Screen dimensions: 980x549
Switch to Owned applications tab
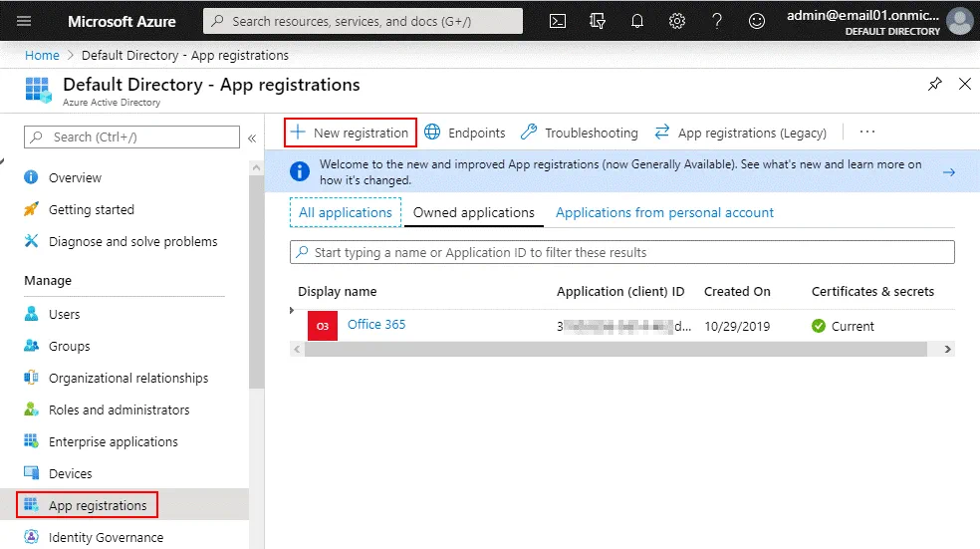point(474,212)
